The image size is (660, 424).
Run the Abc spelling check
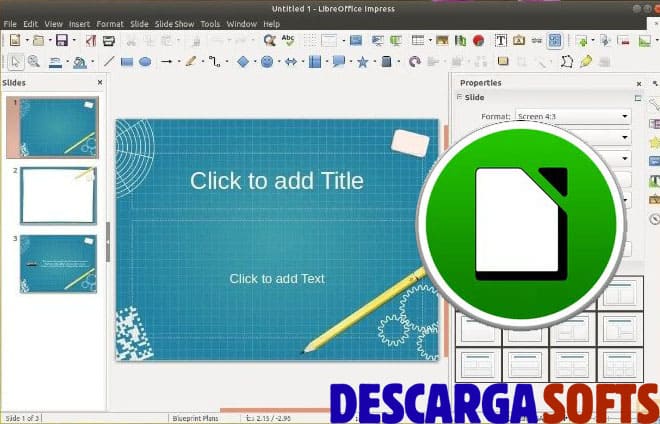click(288, 40)
